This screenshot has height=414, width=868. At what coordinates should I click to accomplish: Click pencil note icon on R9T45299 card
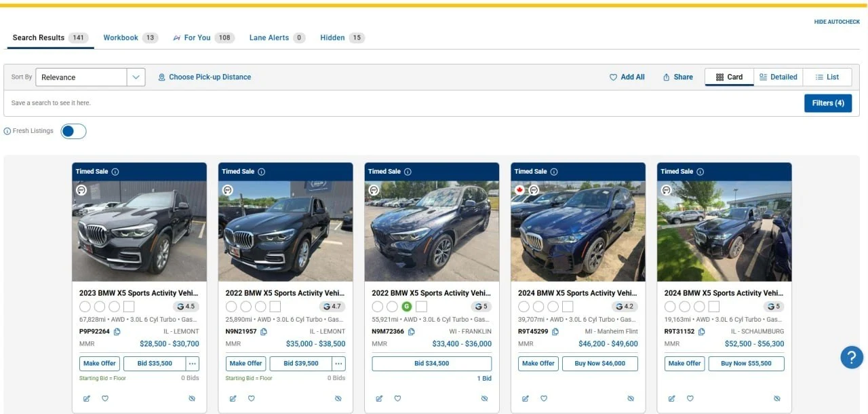coord(526,398)
